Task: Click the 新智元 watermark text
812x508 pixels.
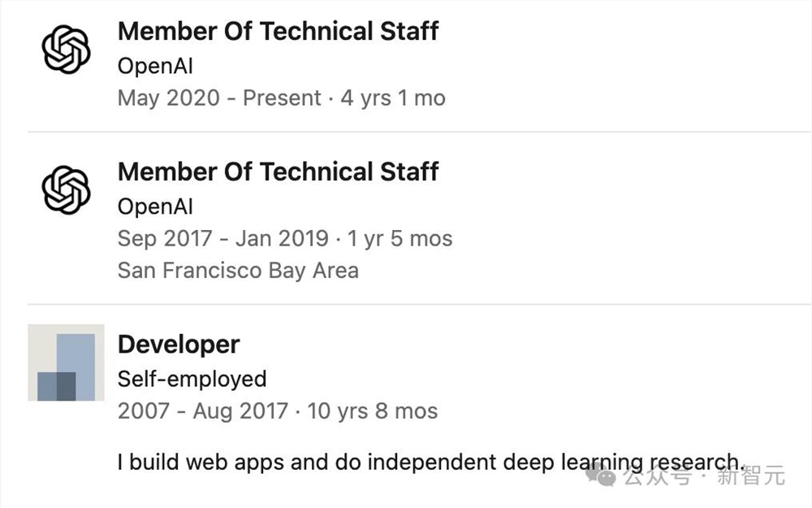Action: (751, 475)
